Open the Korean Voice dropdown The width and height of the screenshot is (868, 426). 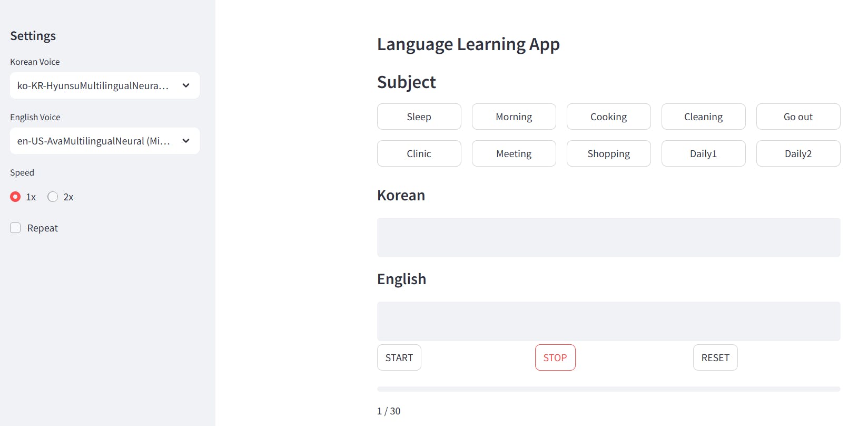pyautogui.click(x=104, y=85)
